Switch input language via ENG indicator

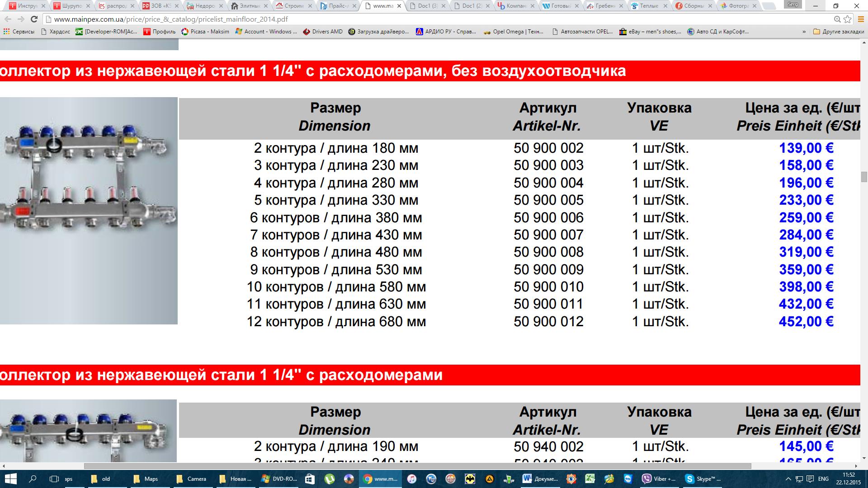pos(823,479)
